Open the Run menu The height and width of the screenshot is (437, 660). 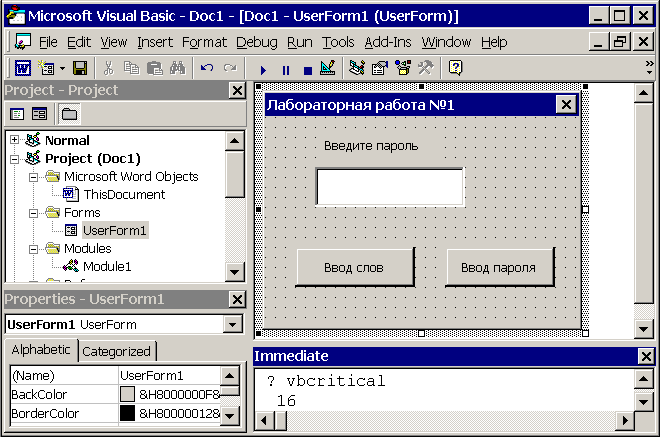[x=300, y=42]
